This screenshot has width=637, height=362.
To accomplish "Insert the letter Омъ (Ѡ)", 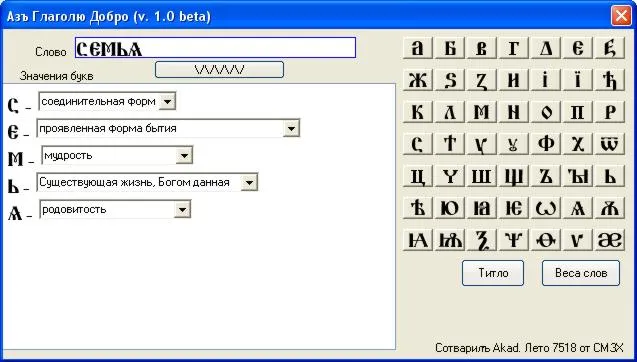I will coord(546,208).
